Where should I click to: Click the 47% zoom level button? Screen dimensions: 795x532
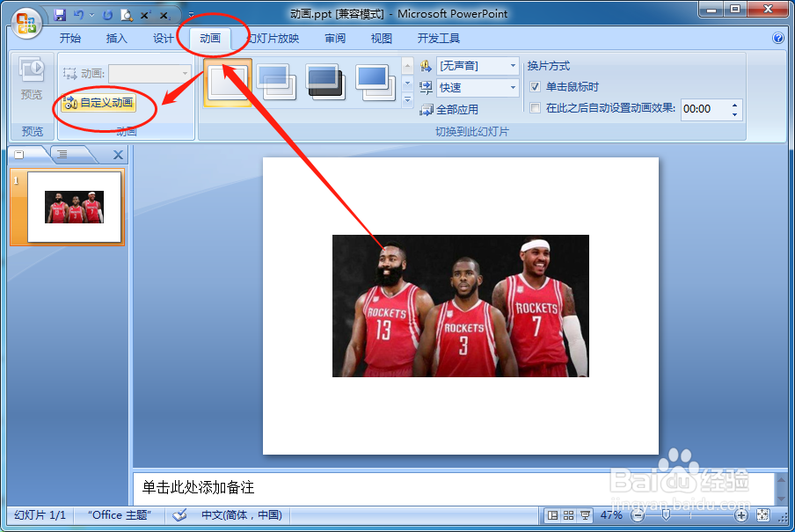pos(611,515)
